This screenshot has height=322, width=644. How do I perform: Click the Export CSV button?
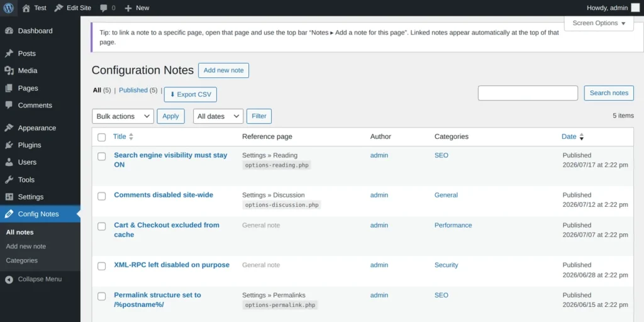pyautogui.click(x=191, y=94)
